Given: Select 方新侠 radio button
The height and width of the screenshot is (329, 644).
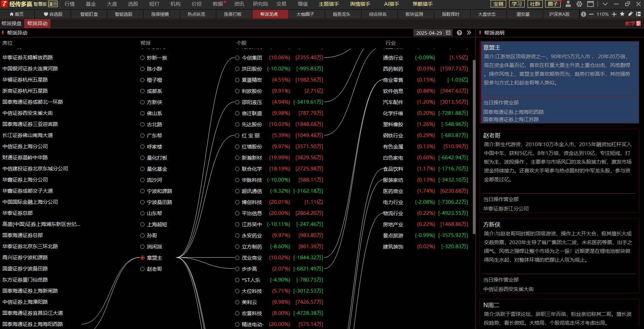Looking at the screenshot, I should click(142, 102).
